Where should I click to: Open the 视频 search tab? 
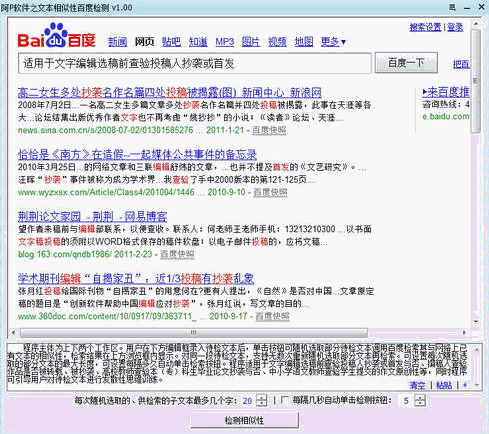click(277, 42)
